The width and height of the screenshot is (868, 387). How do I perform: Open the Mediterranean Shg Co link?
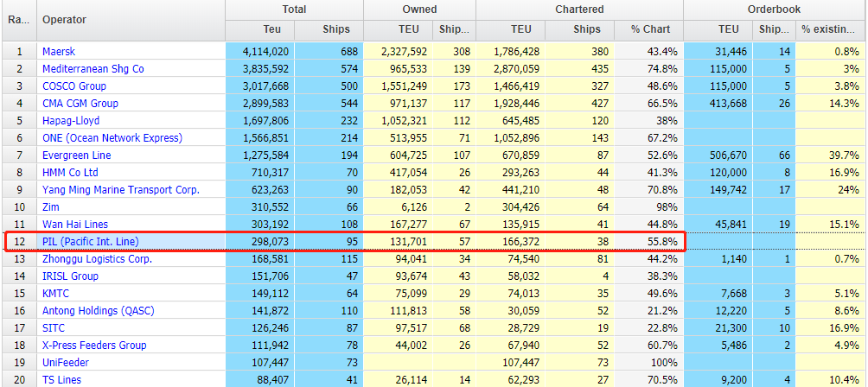(x=93, y=69)
